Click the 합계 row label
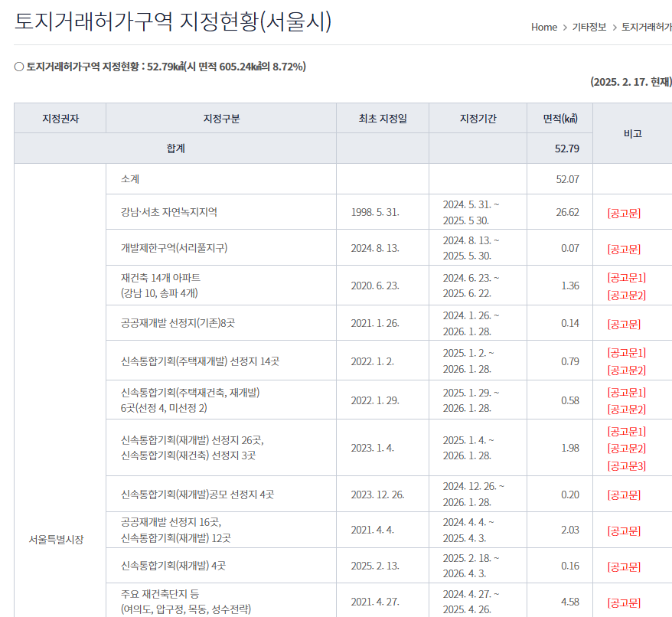The width and height of the screenshot is (672, 617). coord(176,149)
